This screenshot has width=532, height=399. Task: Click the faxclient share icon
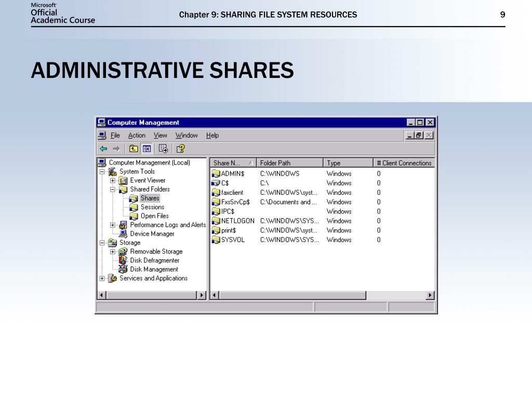click(x=216, y=193)
